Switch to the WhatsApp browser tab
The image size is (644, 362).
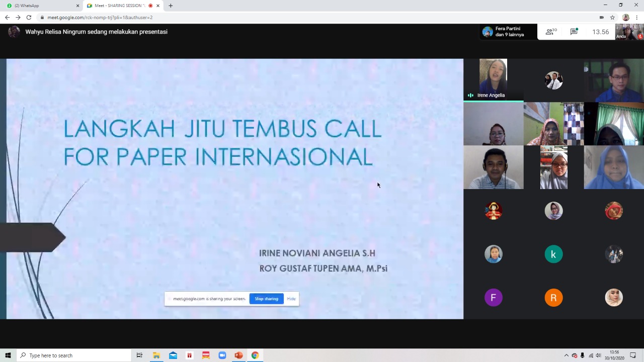click(40, 6)
